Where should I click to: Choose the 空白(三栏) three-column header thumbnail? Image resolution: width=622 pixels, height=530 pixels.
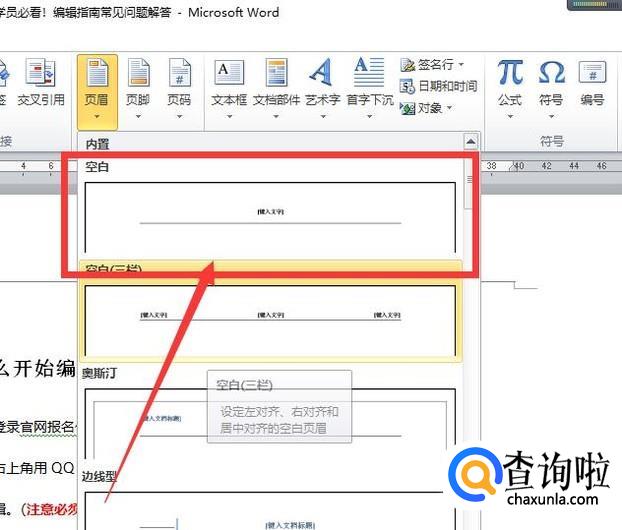pos(270,321)
